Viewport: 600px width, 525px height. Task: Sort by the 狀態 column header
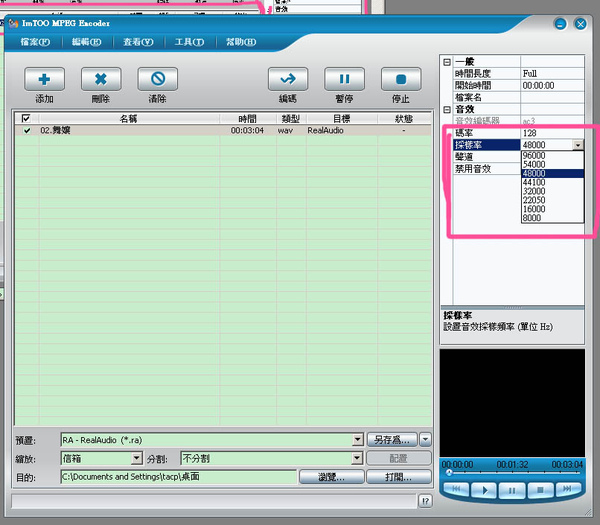click(404, 119)
